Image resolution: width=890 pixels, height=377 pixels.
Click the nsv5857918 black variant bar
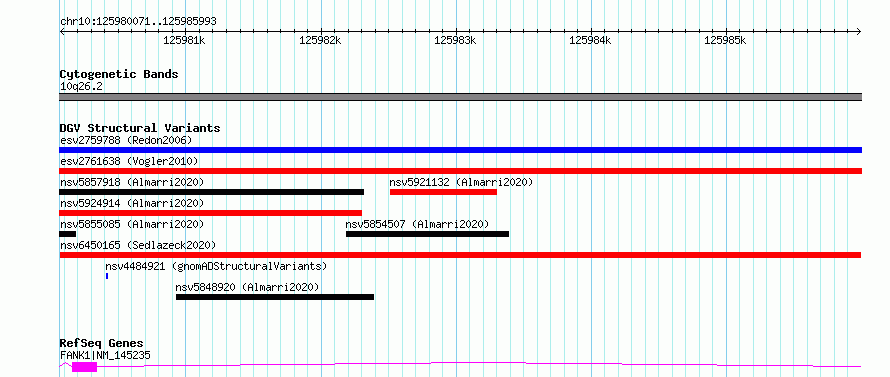(211, 192)
